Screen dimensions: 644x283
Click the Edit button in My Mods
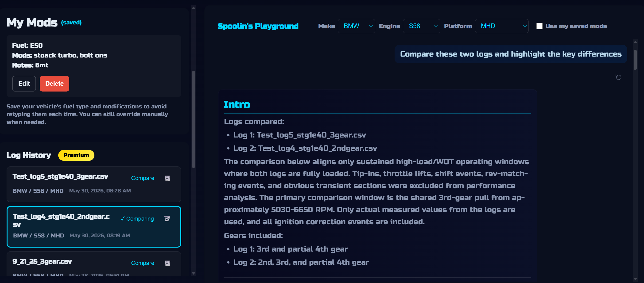pos(24,84)
